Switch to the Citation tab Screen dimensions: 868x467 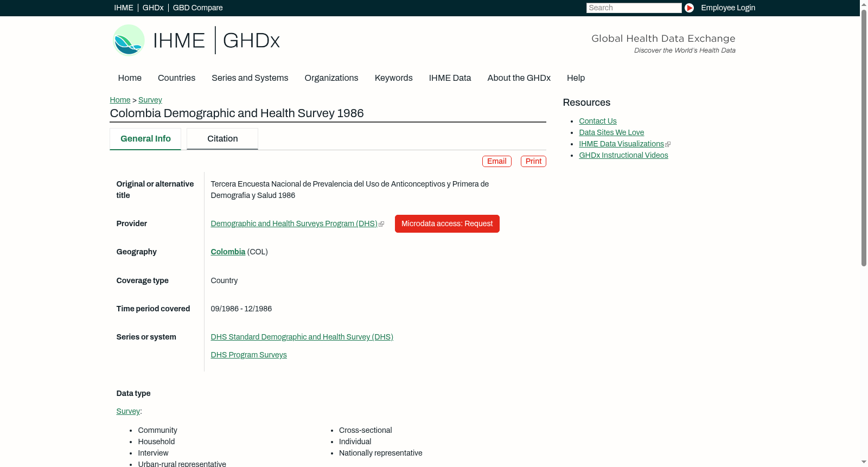[x=222, y=139]
